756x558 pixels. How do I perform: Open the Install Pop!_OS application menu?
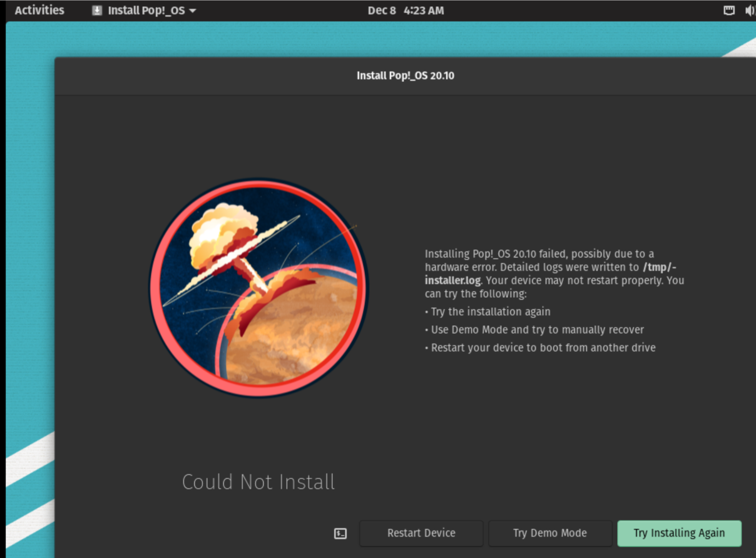(x=143, y=10)
